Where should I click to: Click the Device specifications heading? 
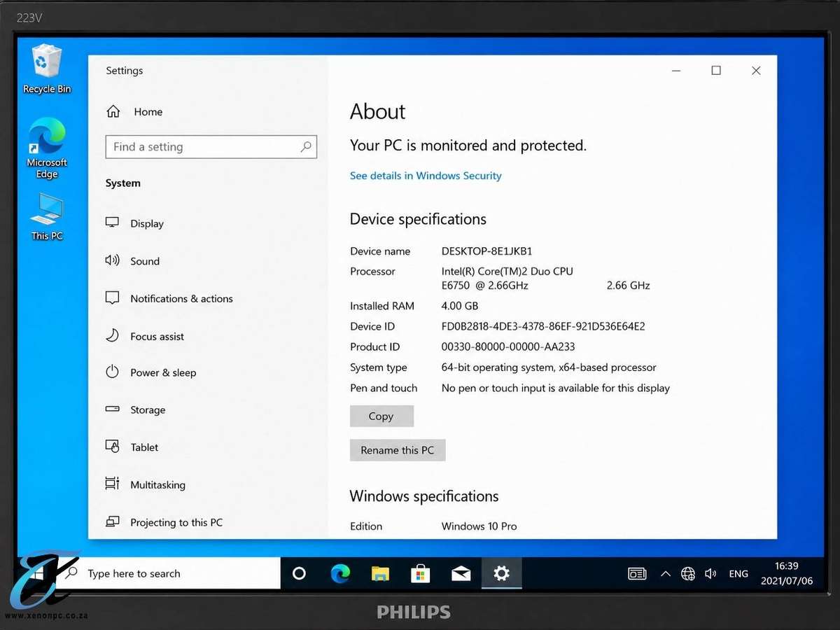click(418, 219)
